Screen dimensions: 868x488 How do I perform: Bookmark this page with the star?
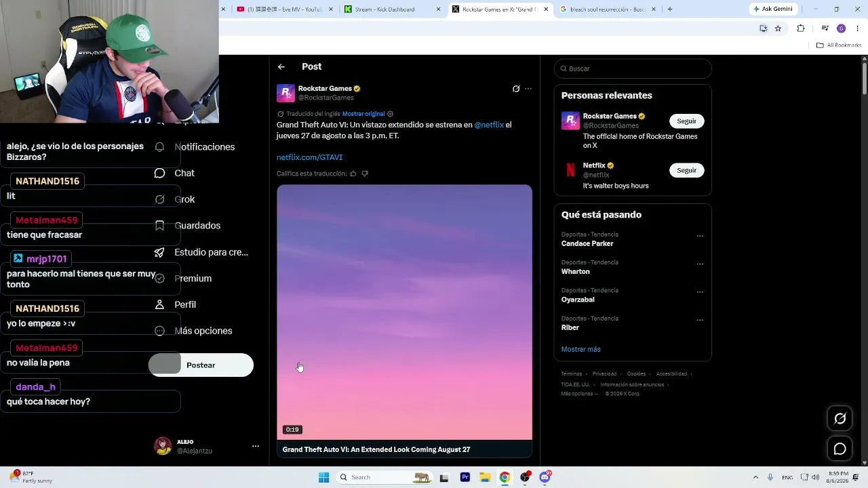point(778,28)
